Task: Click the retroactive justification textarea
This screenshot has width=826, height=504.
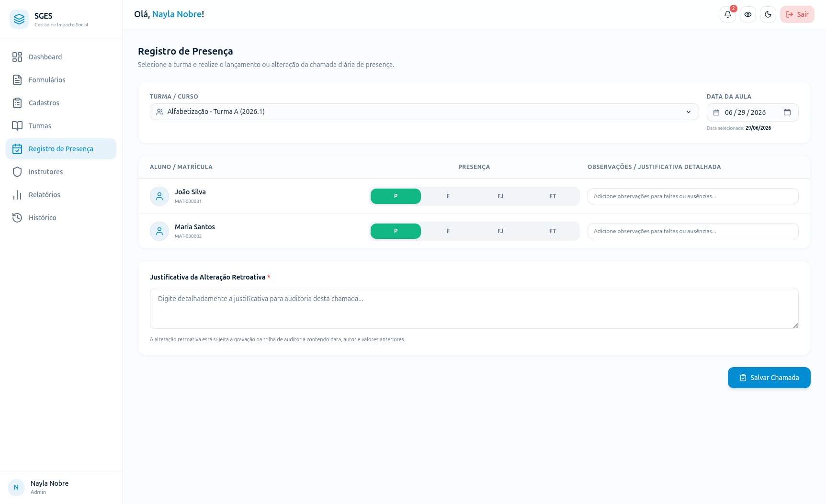Action: click(x=474, y=308)
